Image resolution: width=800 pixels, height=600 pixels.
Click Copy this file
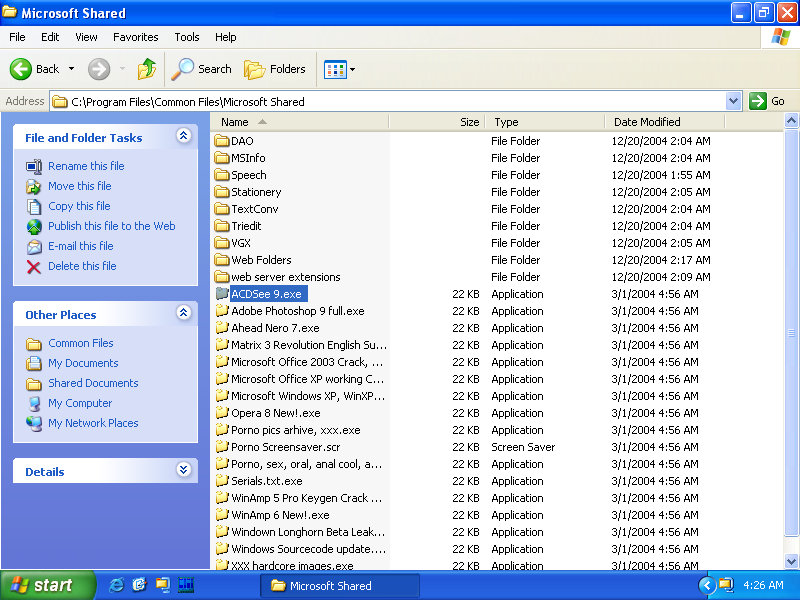click(x=79, y=206)
